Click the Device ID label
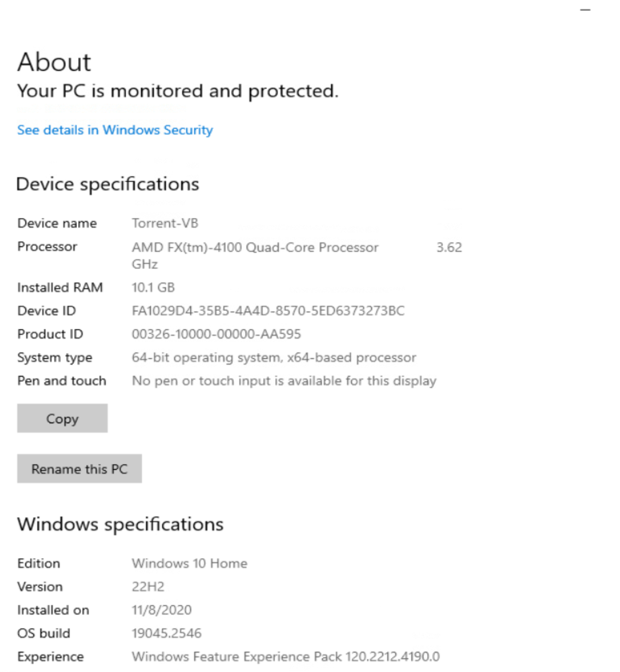The width and height of the screenshot is (620, 672). 47,311
